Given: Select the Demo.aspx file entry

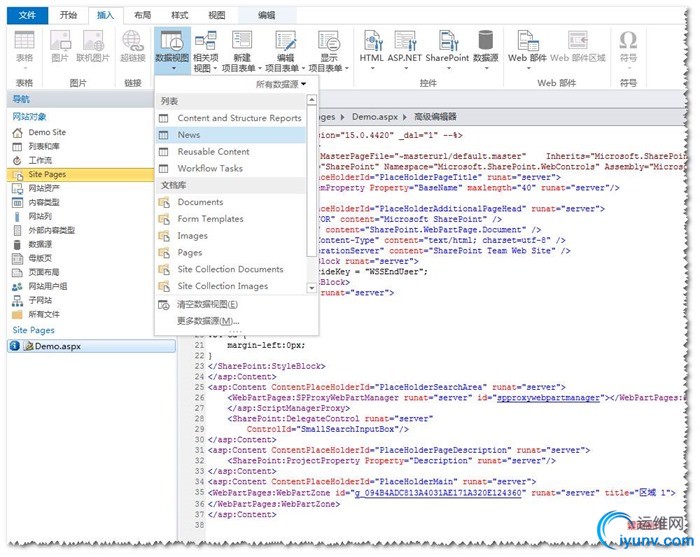Looking at the screenshot, I should click(x=92, y=346).
